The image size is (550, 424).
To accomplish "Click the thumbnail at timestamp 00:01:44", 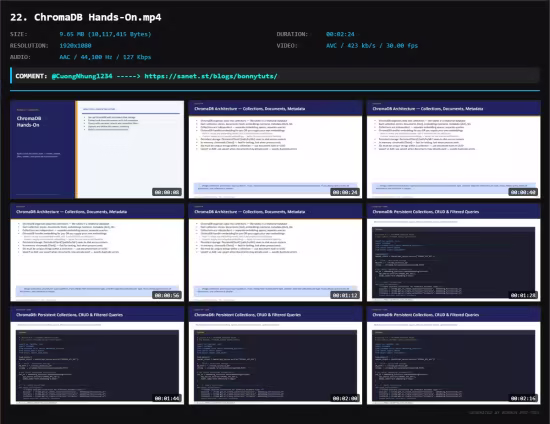I will coord(97,356).
